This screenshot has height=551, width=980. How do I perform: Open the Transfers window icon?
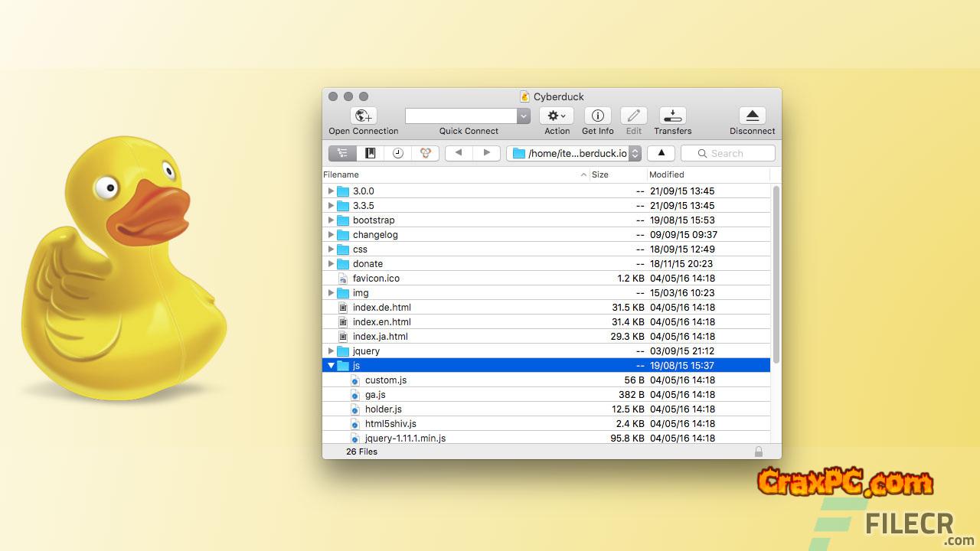coord(672,116)
